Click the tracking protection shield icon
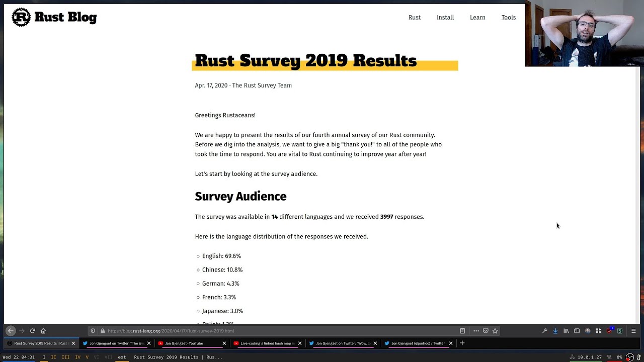This screenshot has width=644, height=362. pyautogui.click(x=93, y=331)
